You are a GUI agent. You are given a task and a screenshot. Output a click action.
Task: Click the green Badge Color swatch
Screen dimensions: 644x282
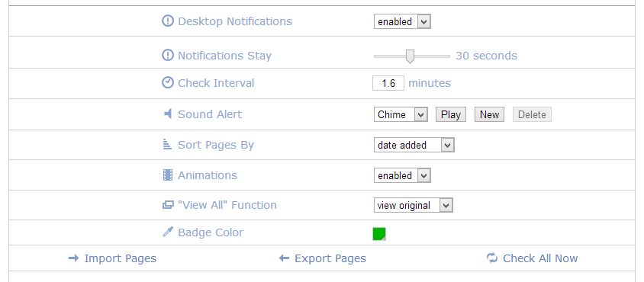pos(379,234)
